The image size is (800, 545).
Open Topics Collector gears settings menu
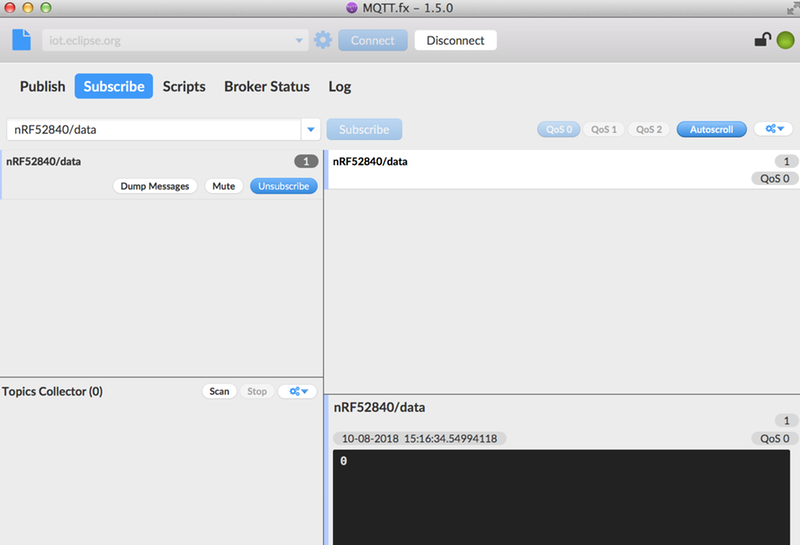tap(297, 391)
